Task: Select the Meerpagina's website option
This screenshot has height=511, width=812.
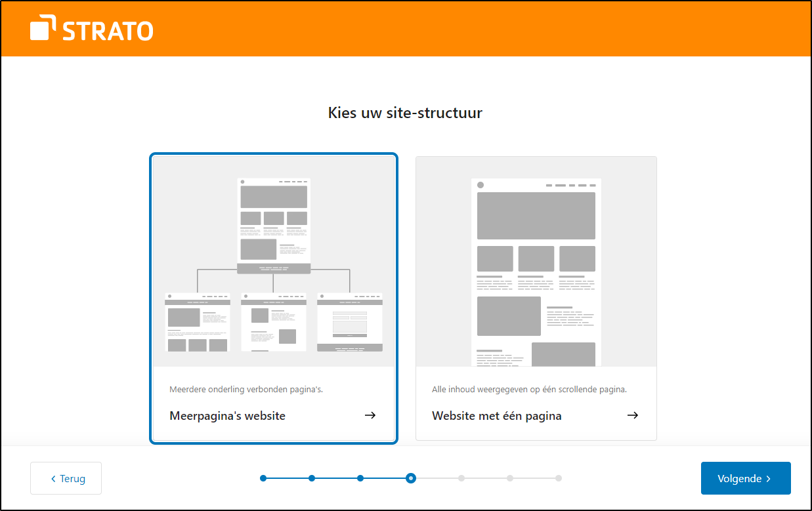Action: [273, 297]
